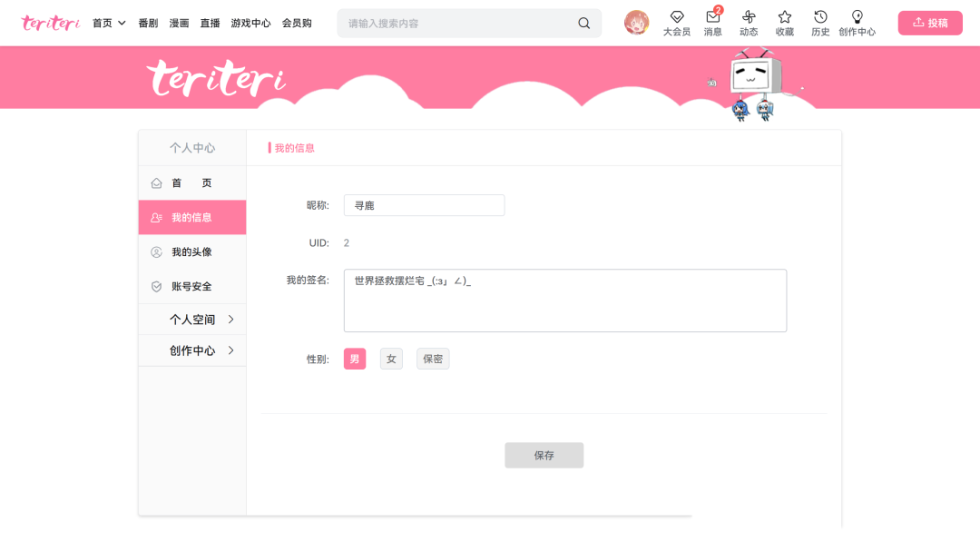Click the 动态 feed icon

click(x=749, y=22)
